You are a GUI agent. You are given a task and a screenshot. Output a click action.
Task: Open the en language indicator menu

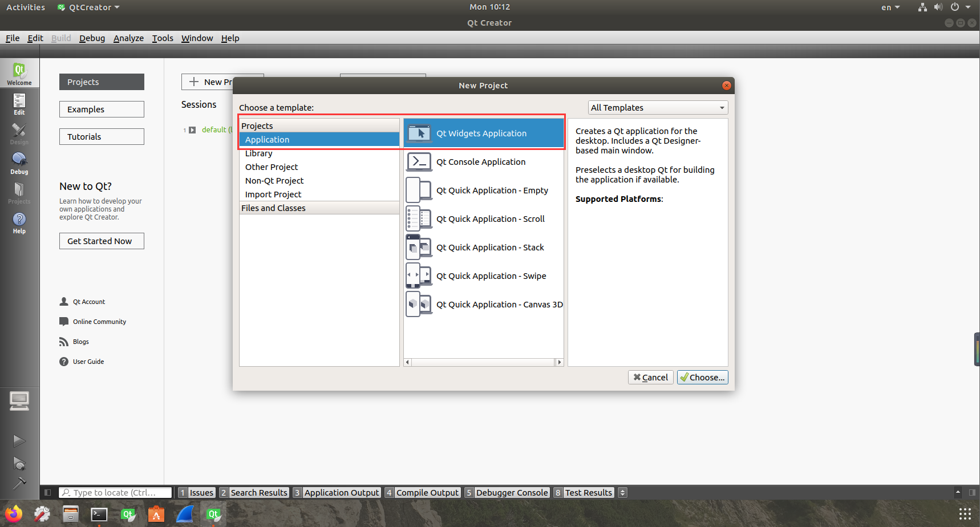(890, 7)
